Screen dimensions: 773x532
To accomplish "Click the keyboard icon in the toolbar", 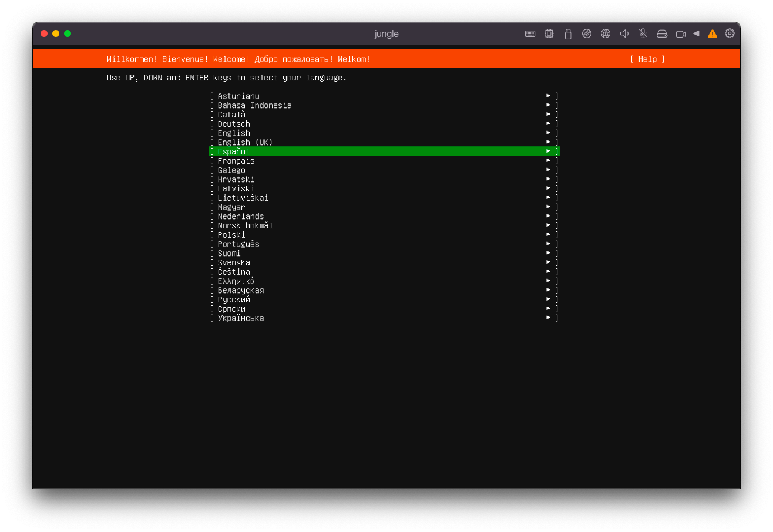I will (530, 33).
